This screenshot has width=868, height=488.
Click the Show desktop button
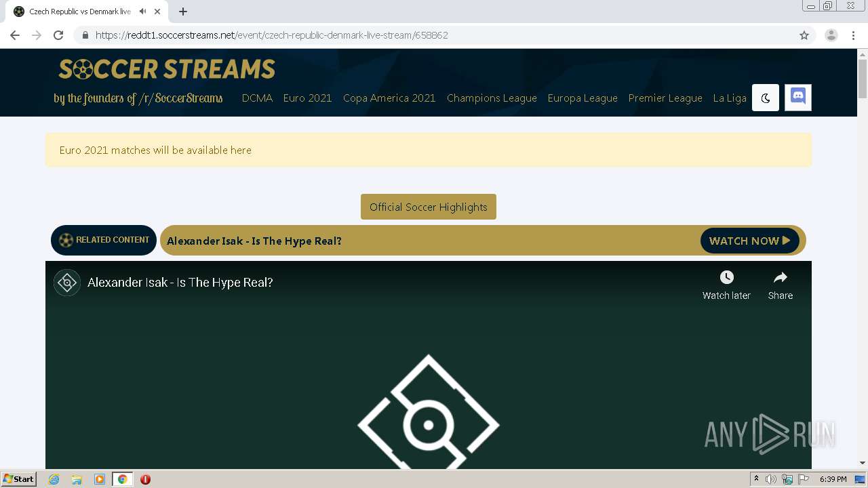[861, 479]
